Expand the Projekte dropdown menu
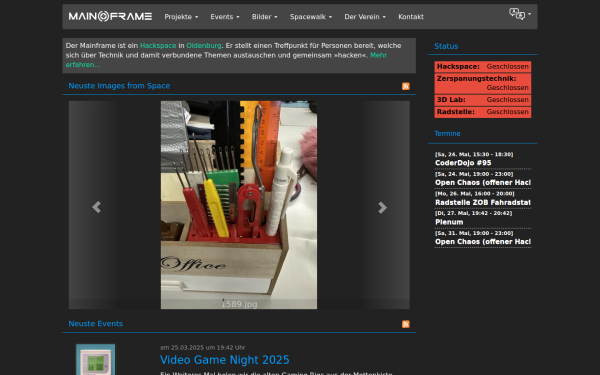Viewport: 600px width, 375px height. point(181,17)
